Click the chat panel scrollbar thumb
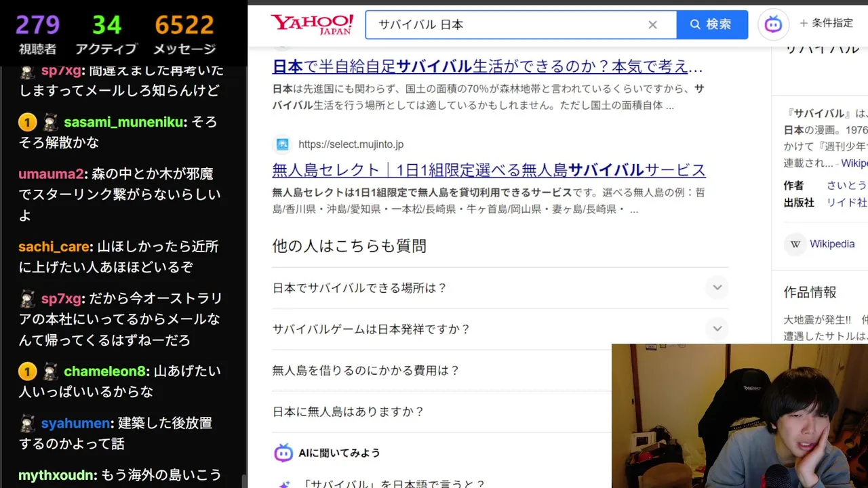 click(x=244, y=481)
